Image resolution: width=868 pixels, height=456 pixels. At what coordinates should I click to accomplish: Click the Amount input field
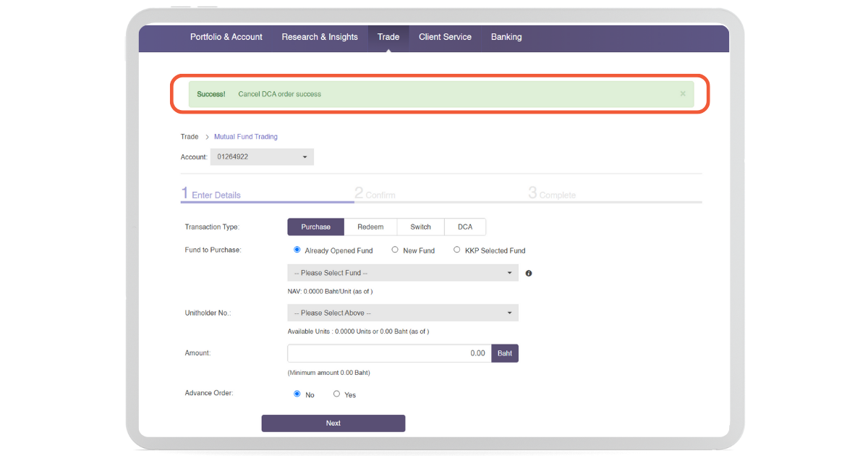pos(389,353)
